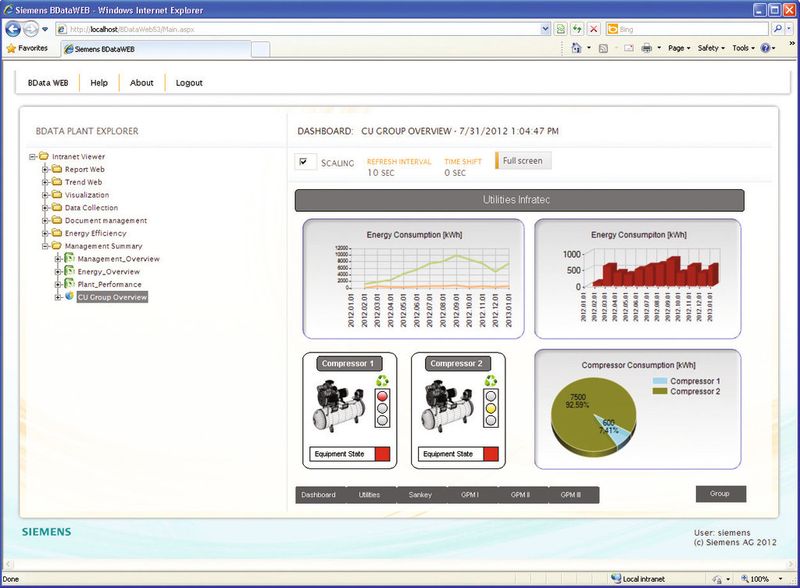The width and height of the screenshot is (800, 588).
Task: Click the Home icon in command bar
Action: 576,48
